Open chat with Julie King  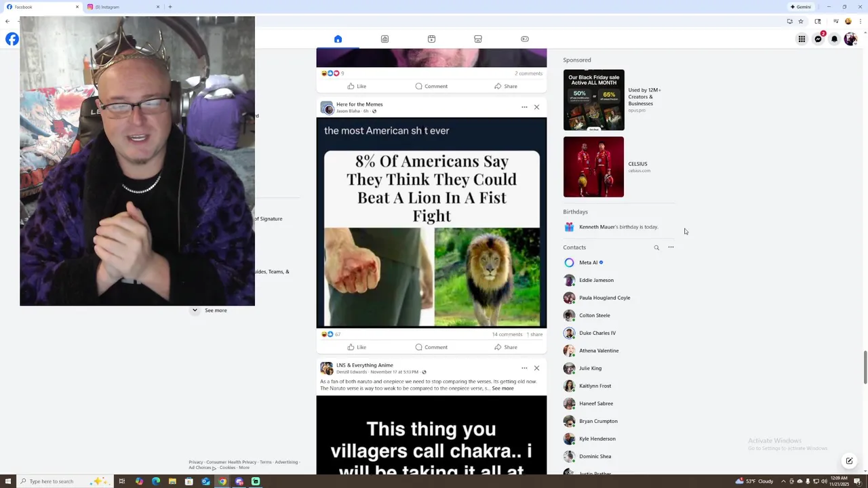pos(583,368)
